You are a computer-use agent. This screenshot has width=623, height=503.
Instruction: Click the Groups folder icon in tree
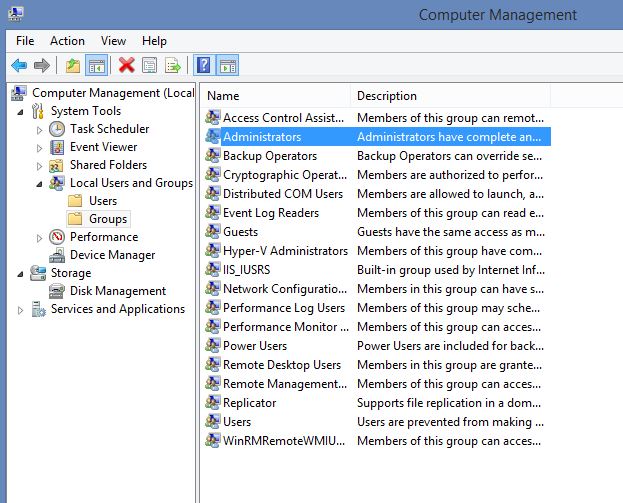pyautogui.click(x=75, y=219)
